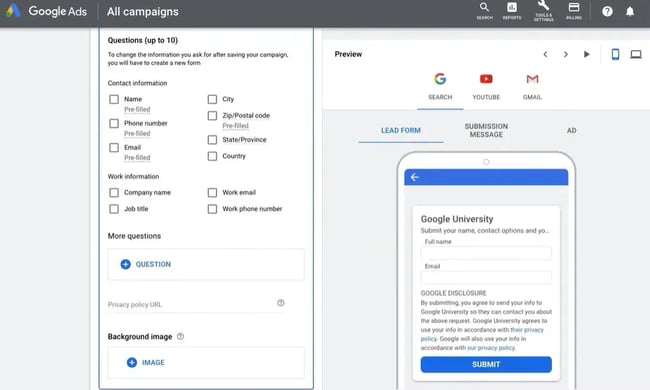Click the GOOGLE DISCLOSURE heading

pyautogui.click(x=454, y=293)
